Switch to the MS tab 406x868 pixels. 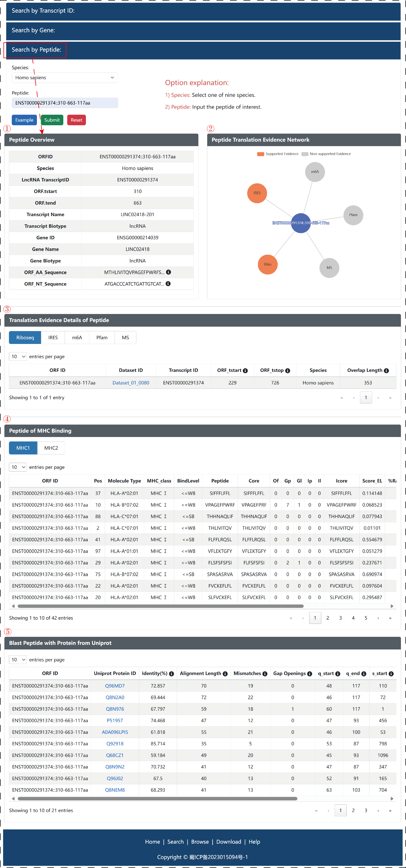[125, 338]
